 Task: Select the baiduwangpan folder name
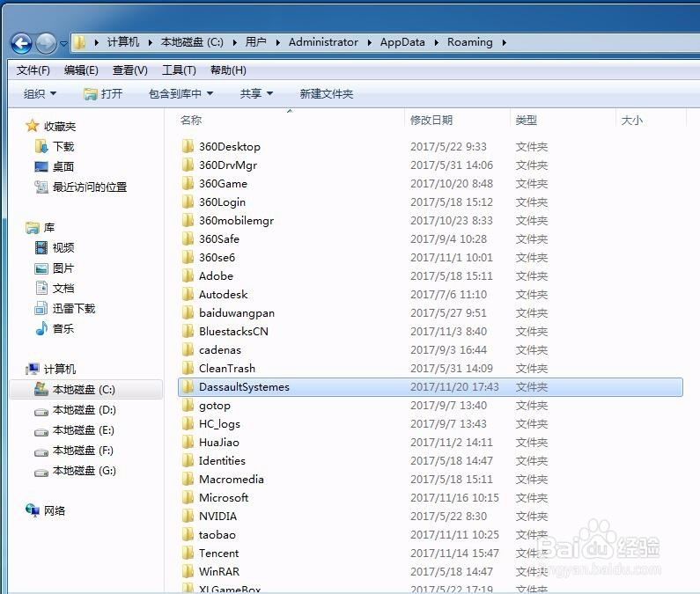pos(237,313)
